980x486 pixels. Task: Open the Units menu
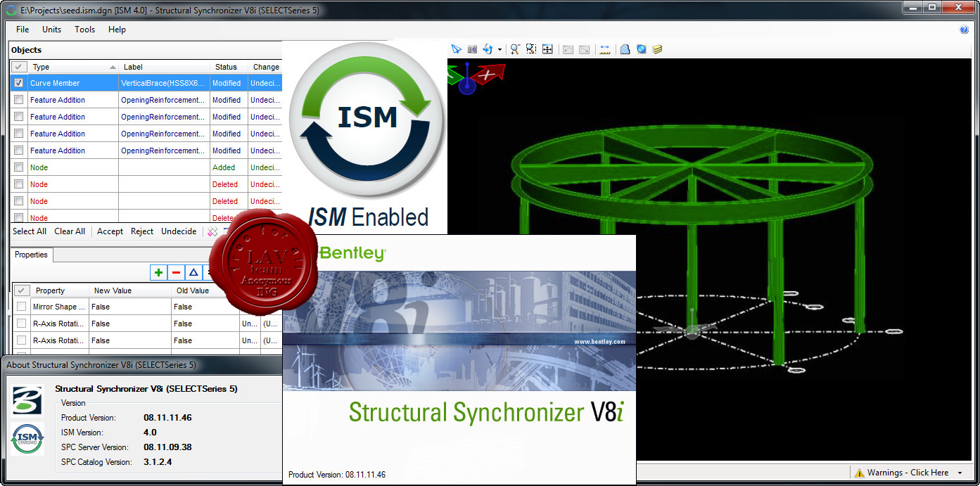coord(51,30)
